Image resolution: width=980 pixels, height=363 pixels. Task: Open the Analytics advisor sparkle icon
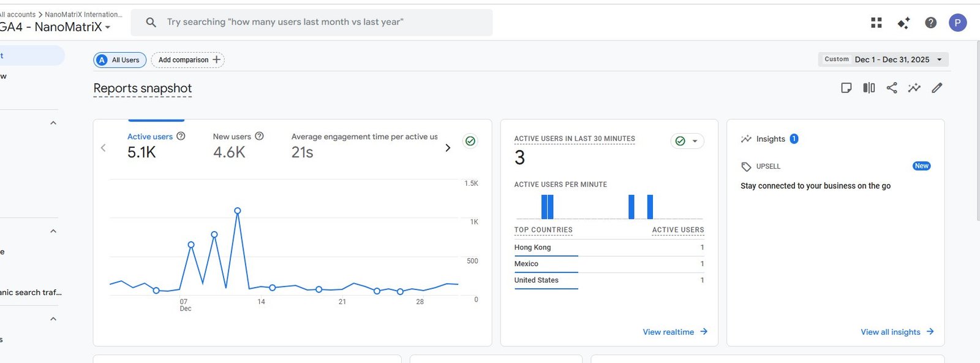point(903,23)
